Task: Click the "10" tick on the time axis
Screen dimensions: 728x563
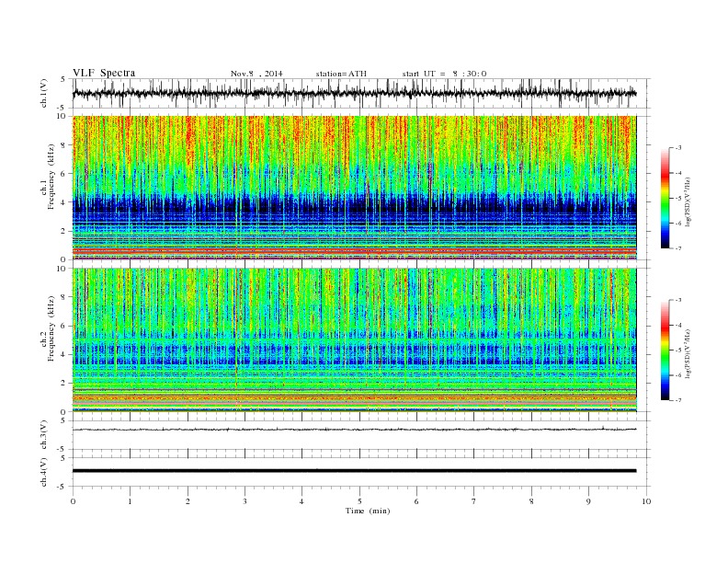Action: tap(646, 501)
